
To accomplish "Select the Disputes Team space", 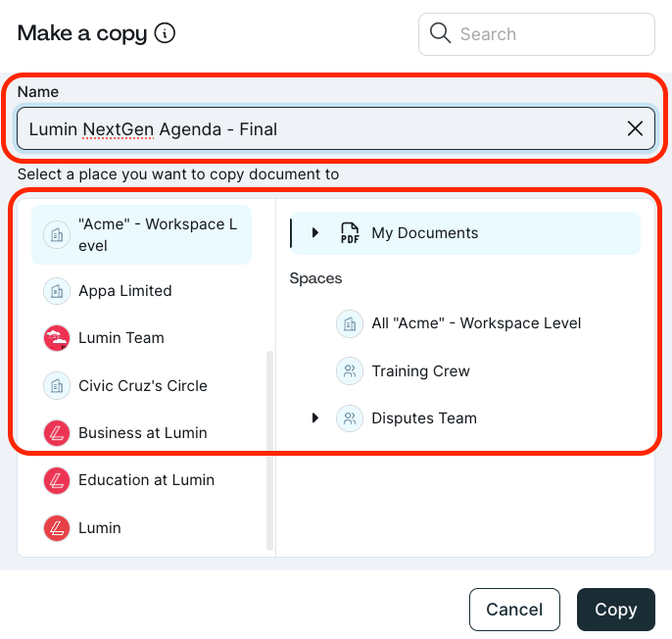I will pos(465,418).
